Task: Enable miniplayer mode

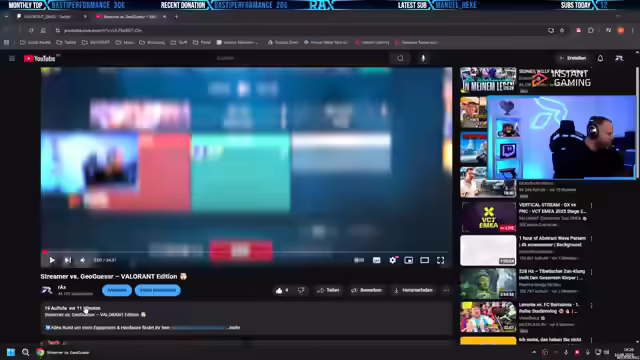Action: pos(409,260)
